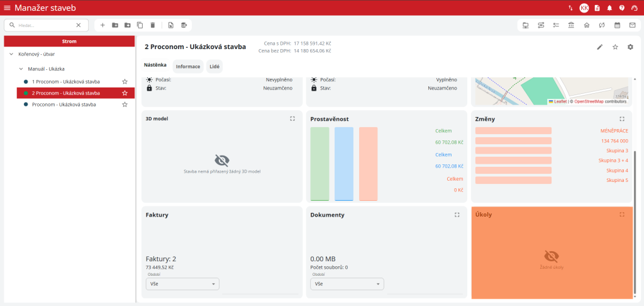Viewport: 644px width, 306px height.
Task: Click the trash delete icon in toolbar
Action: [x=152, y=25]
